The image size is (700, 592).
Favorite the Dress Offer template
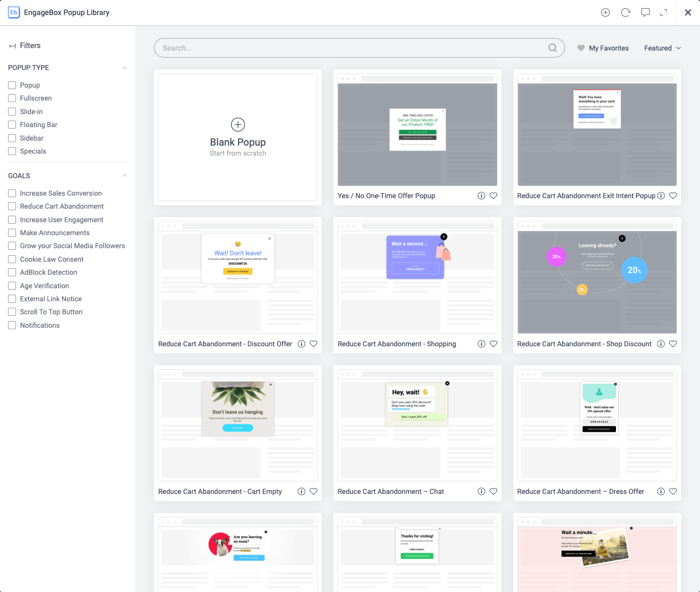(x=673, y=491)
